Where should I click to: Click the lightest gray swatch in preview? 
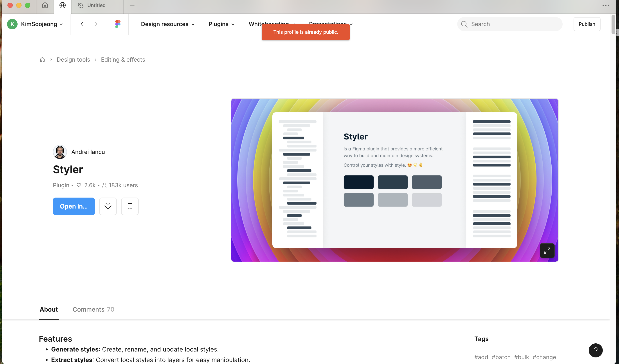(x=426, y=200)
